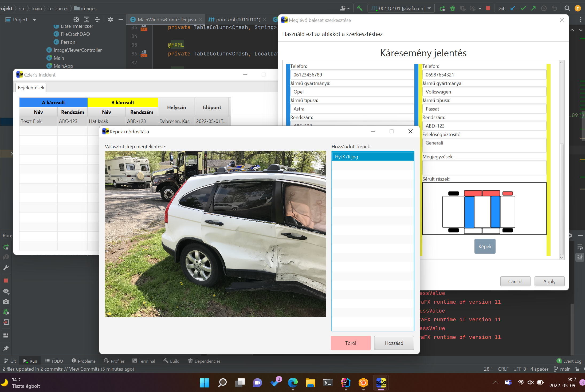Open IntelliJ IDEA from the taskbar
Screen dimensions: 585x392
[345, 383]
